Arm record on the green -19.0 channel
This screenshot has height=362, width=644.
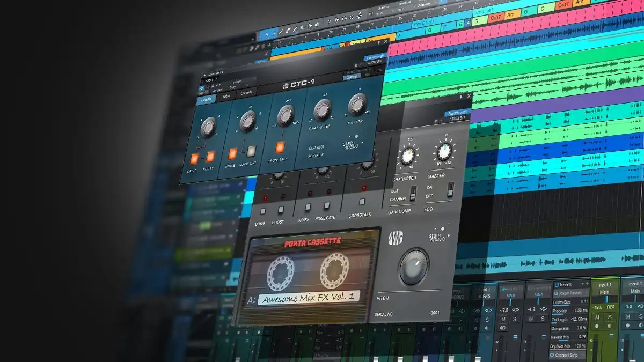point(598,326)
